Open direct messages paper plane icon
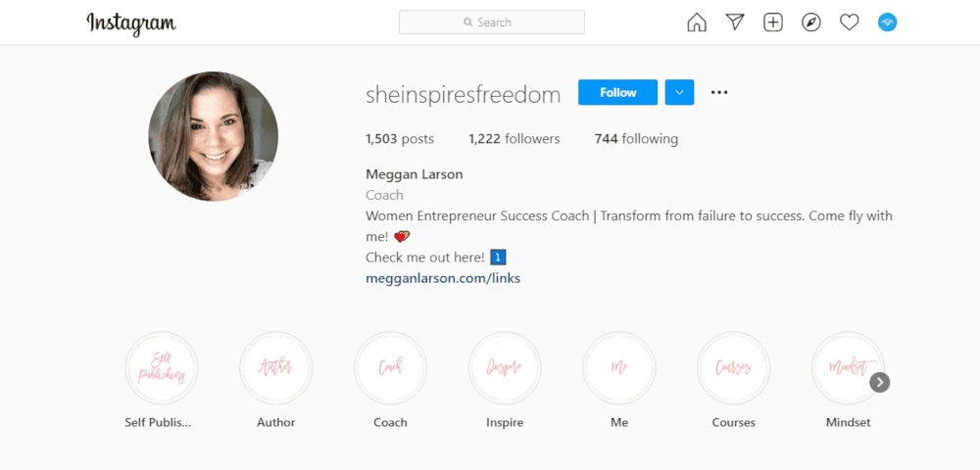This screenshot has height=470, width=980. click(735, 23)
